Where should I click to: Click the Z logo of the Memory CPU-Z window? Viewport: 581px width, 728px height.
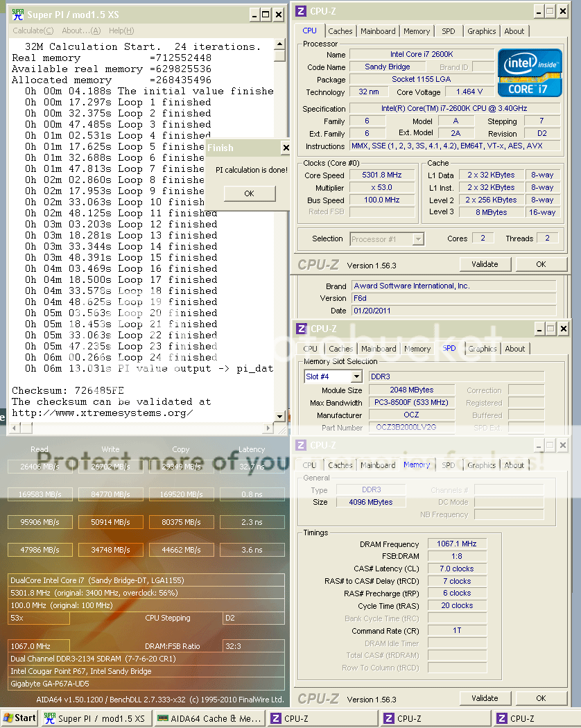(x=301, y=445)
